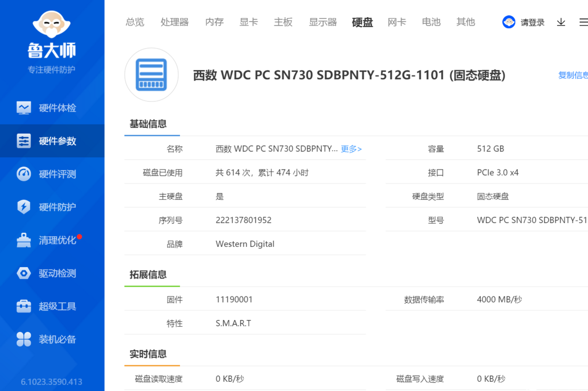Image resolution: width=588 pixels, height=391 pixels.
Task: Switch to the 显卡 tab
Action: [249, 22]
